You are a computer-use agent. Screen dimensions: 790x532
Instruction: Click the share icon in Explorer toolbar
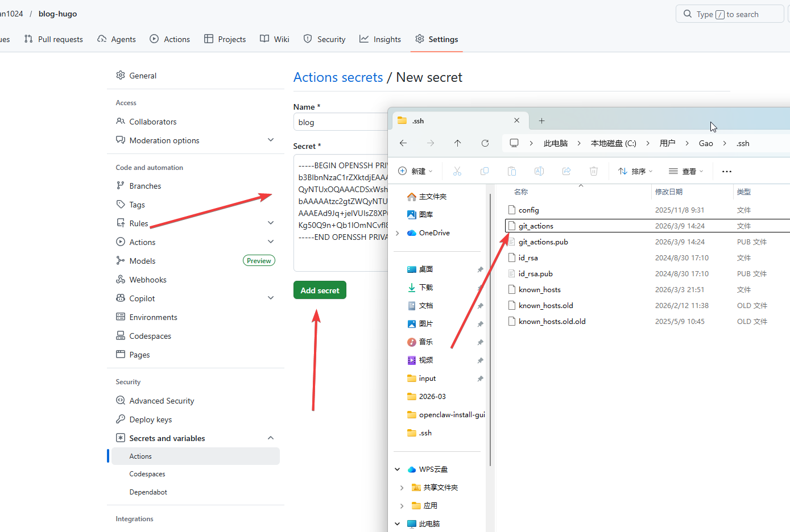tap(566, 171)
